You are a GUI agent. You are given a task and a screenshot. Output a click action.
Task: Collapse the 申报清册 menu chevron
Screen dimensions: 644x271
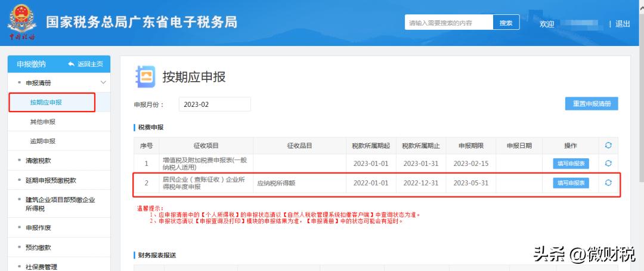tap(103, 82)
